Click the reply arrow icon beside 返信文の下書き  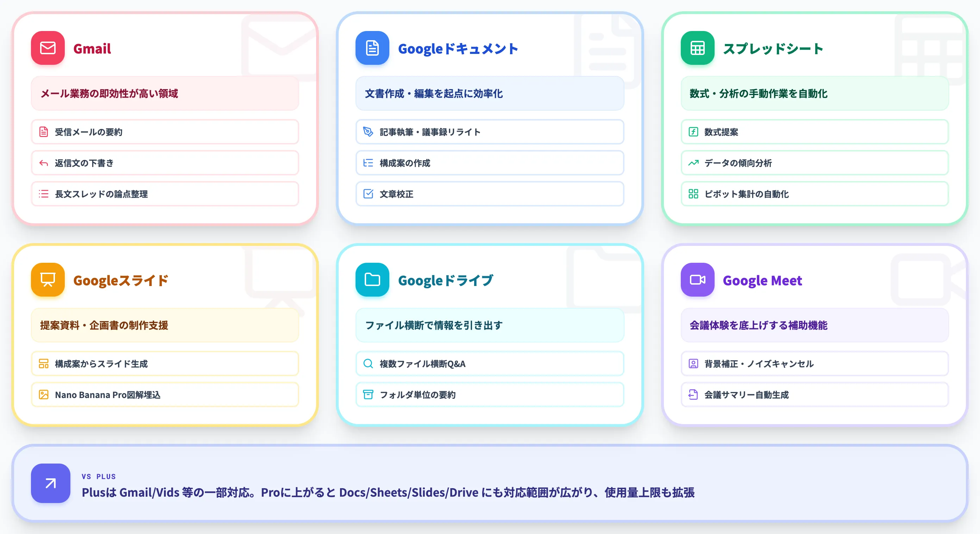(x=44, y=163)
